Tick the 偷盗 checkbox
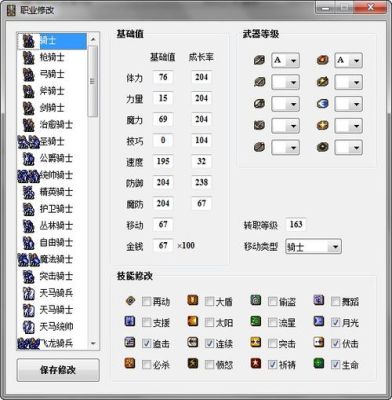This screenshot has height=400, width=392. [272, 302]
